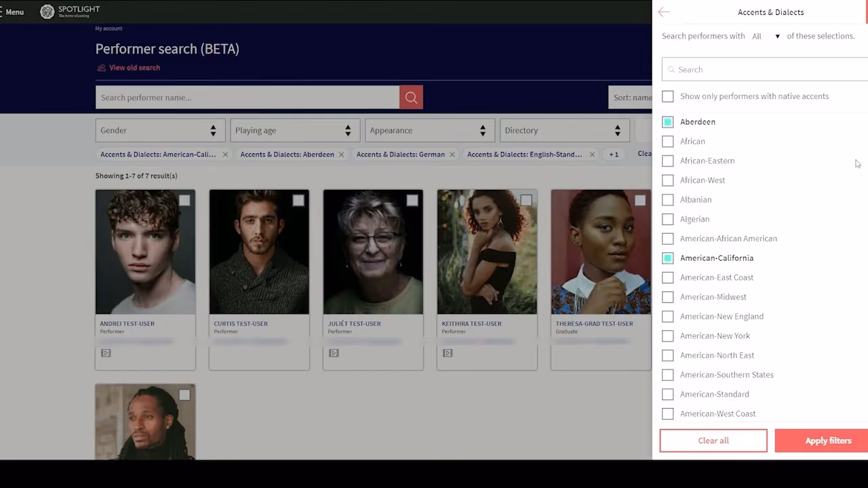Check the American-Southern States accent
This screenshot has width=868, height=488.
tap(668, 375)
